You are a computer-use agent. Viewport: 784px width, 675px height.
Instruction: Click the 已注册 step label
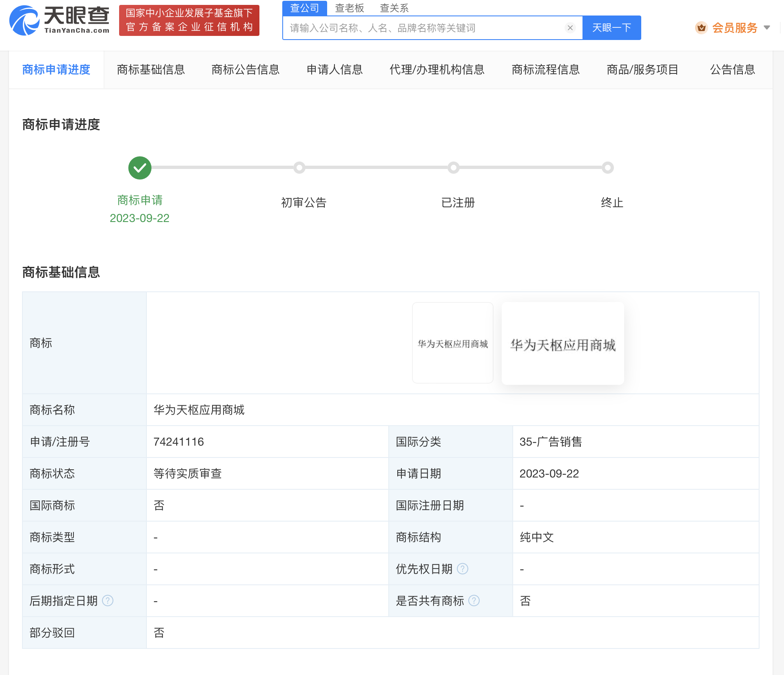tap(458, 202)
